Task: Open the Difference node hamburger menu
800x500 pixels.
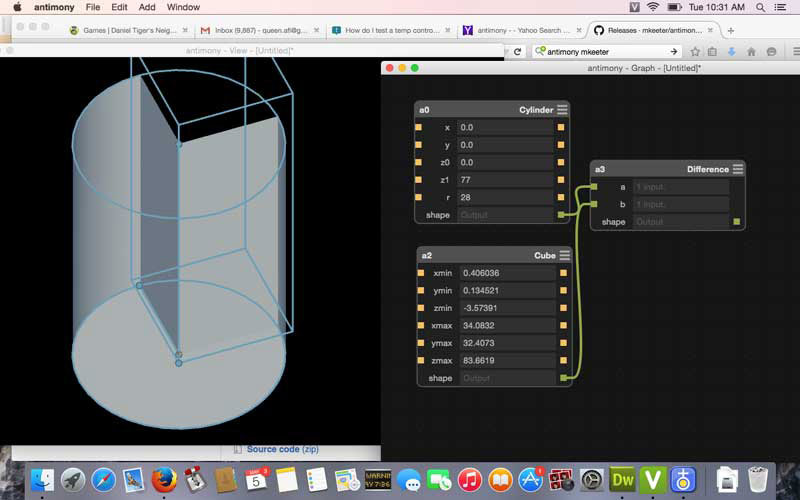Action: (x=738, y=169)
